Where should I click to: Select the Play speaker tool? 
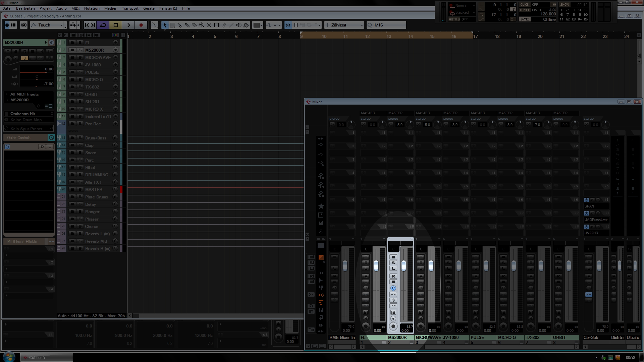[x=239, y=25]
